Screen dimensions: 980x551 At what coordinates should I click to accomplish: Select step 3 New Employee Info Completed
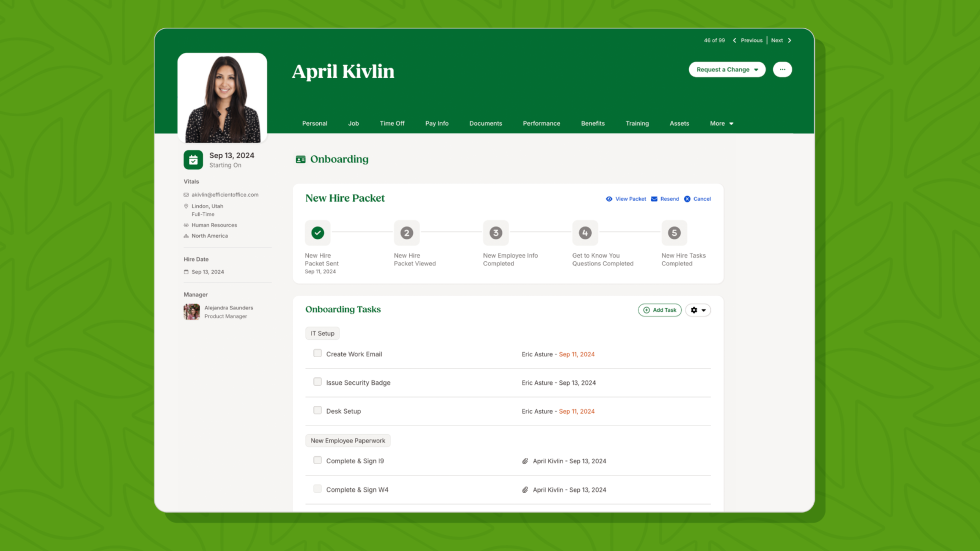click(495, 233)
